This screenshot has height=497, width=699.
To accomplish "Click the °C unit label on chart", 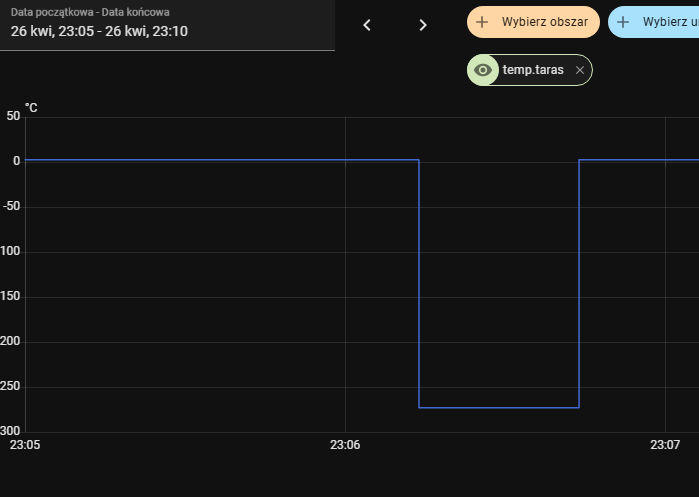I will [x=31, y=107].
